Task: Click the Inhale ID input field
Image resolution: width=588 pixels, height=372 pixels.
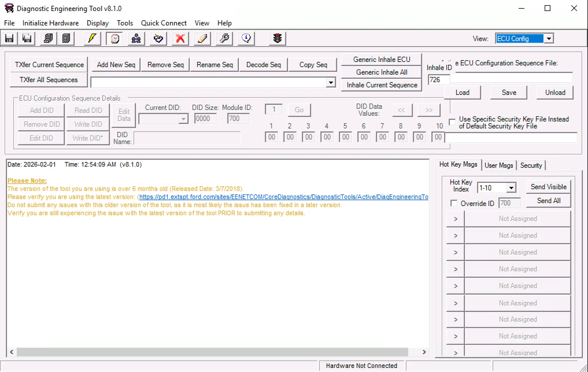Action: pyautogui.click(x=439, y=80)
